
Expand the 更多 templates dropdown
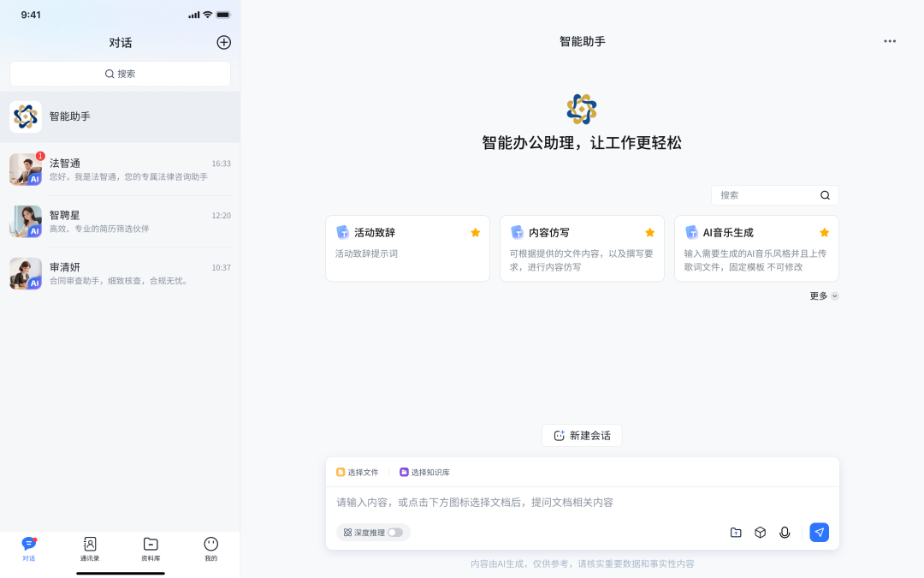(824, 296)
